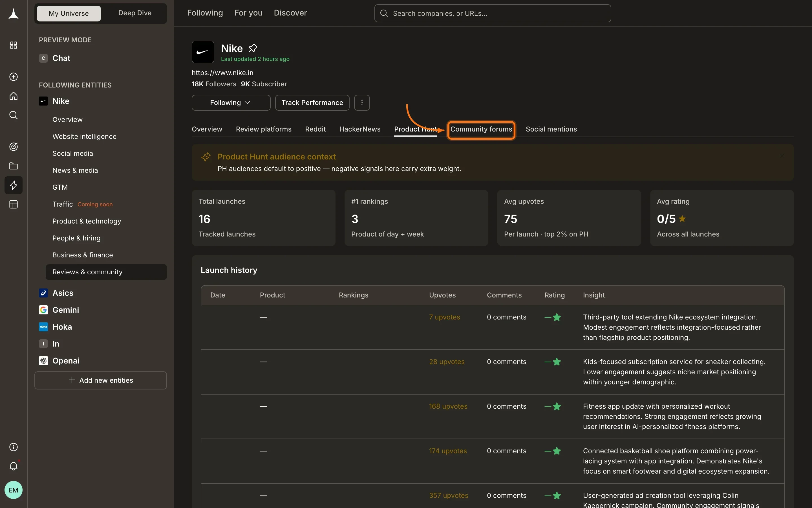This screenshot has height=508, width=812.
Task: Switch to the Social mentions tab
Action: (551, 129)
